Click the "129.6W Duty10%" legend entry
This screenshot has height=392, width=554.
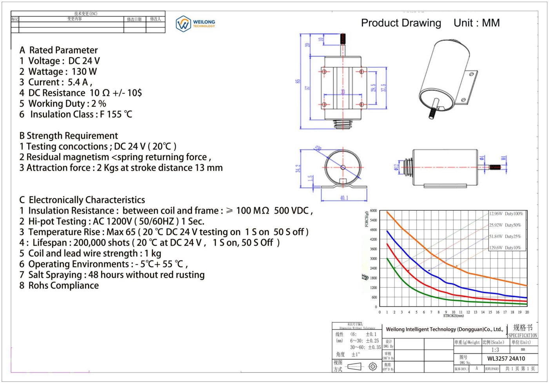[505, 248]
